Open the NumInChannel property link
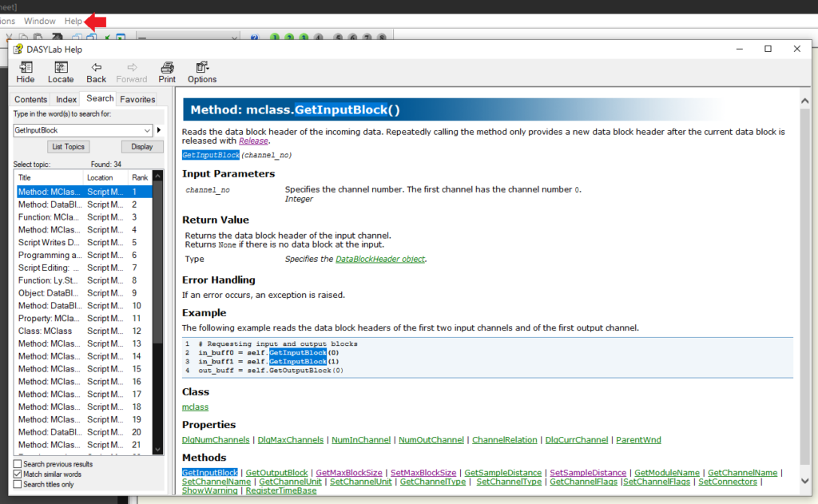Viewport: 818px width, 504px height. coord(361,440)
